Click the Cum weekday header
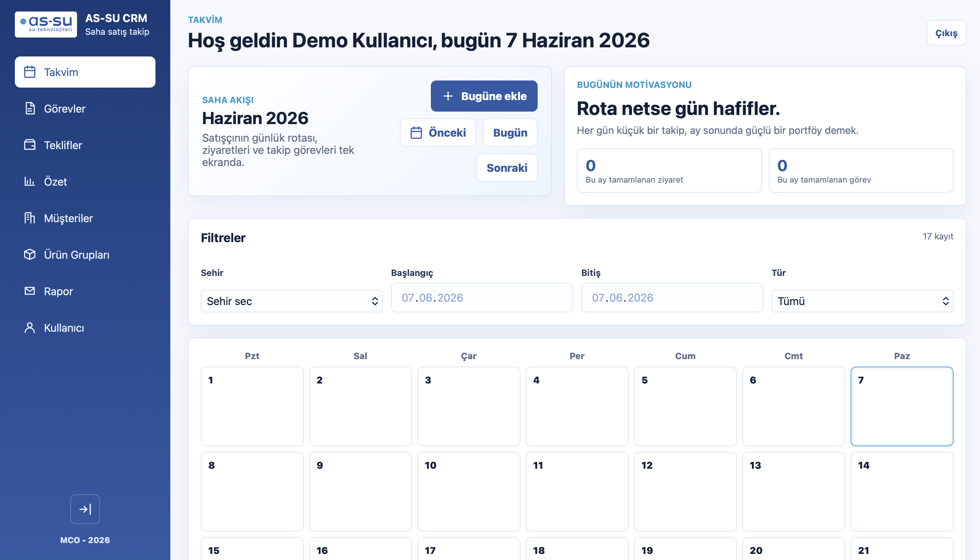 click(x=685, y=356)
